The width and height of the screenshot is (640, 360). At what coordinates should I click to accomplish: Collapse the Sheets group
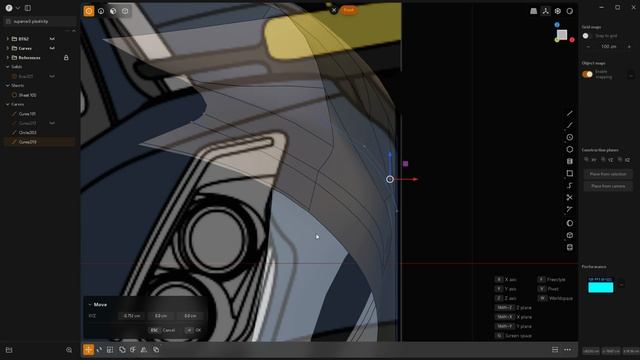tap(7, 85)
